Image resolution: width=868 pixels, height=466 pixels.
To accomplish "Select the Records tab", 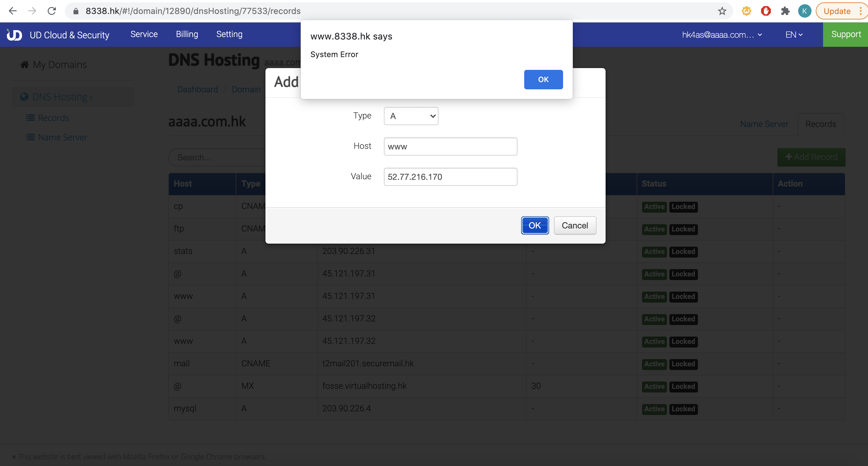I will 821,124.
